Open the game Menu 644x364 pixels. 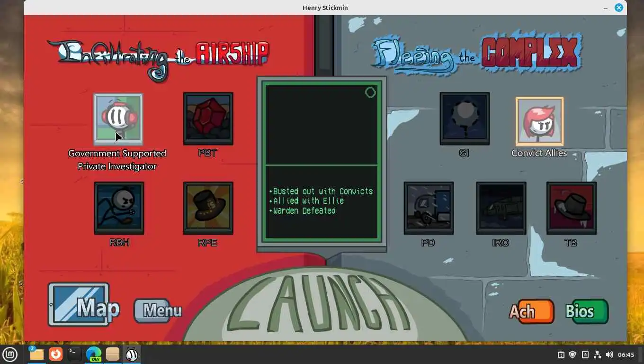[x=158, y=311]
